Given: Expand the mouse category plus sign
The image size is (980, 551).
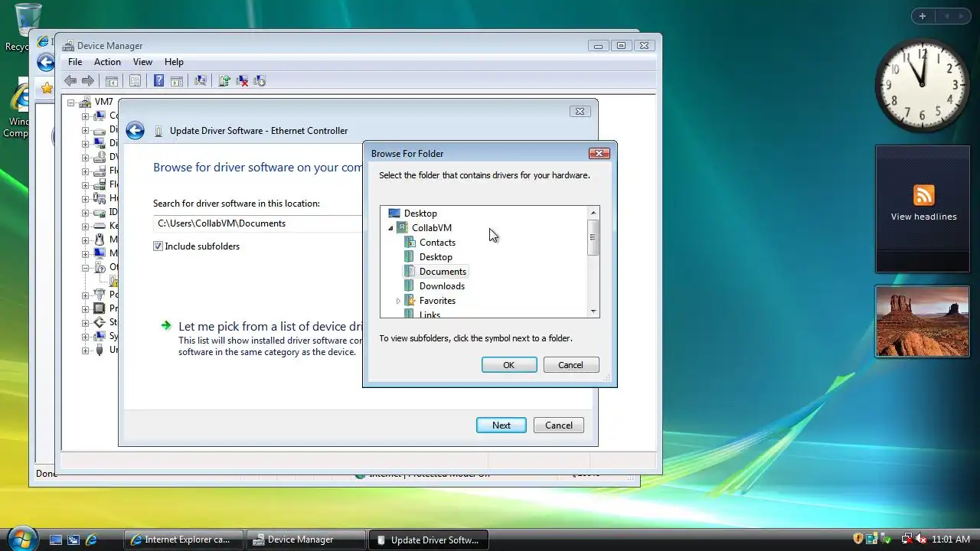Looking at the screenshot, I should tap(85, 240).
